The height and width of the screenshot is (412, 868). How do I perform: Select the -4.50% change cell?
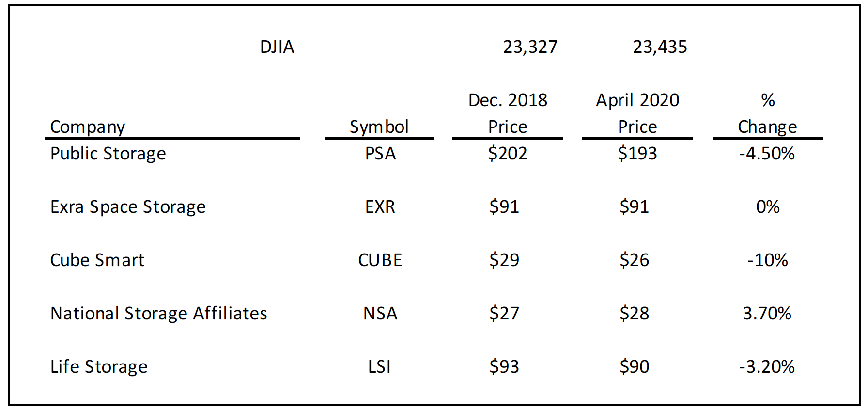click(x=767, y=154)
